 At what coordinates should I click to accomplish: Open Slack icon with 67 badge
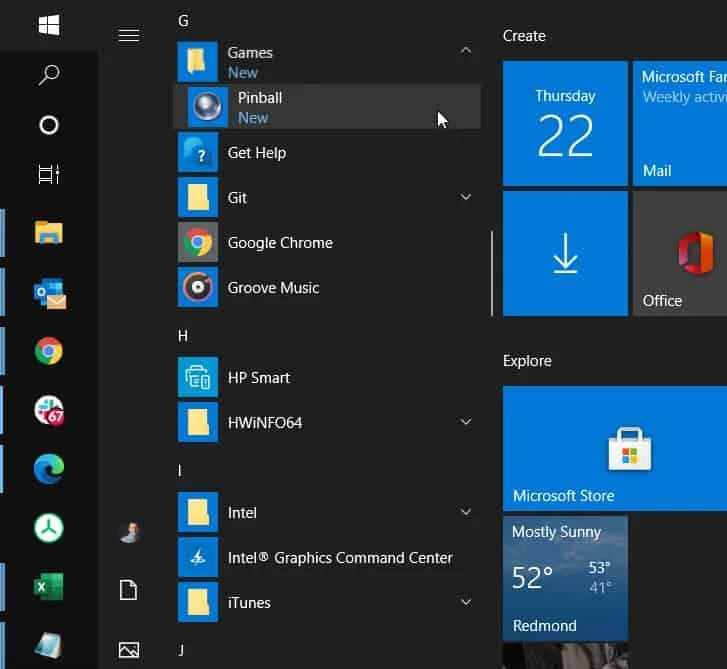click(49, 410)
